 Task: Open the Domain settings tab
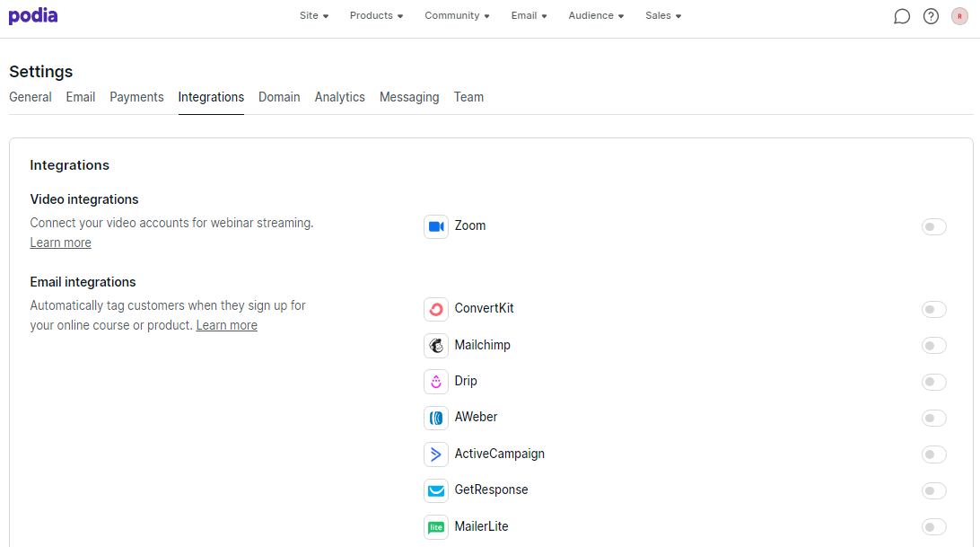point(279,97)
